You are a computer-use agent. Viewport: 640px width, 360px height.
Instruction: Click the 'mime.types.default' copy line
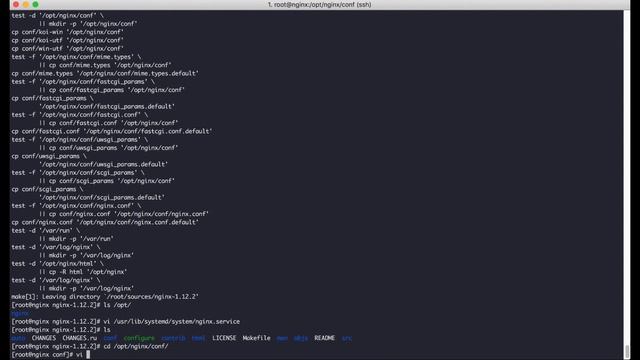[x=105, y=73]
